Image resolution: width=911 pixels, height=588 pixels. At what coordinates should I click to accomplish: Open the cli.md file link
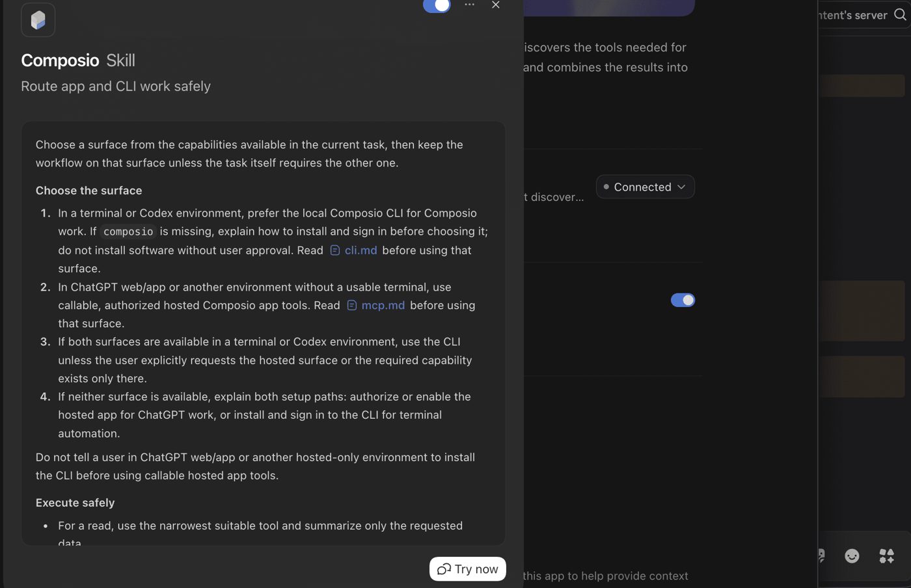pos(353,250)
